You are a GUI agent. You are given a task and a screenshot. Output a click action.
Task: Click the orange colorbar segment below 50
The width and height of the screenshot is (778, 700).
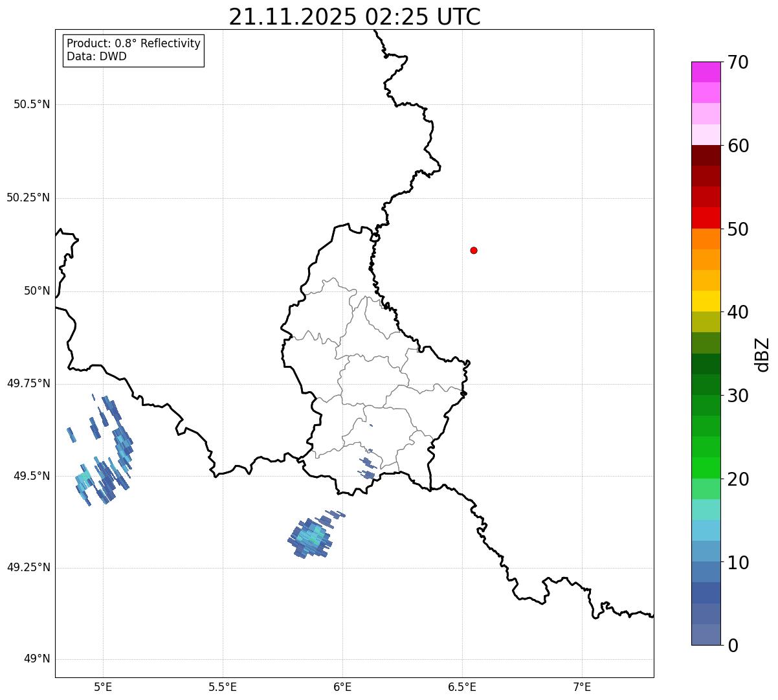click(706, 239)
